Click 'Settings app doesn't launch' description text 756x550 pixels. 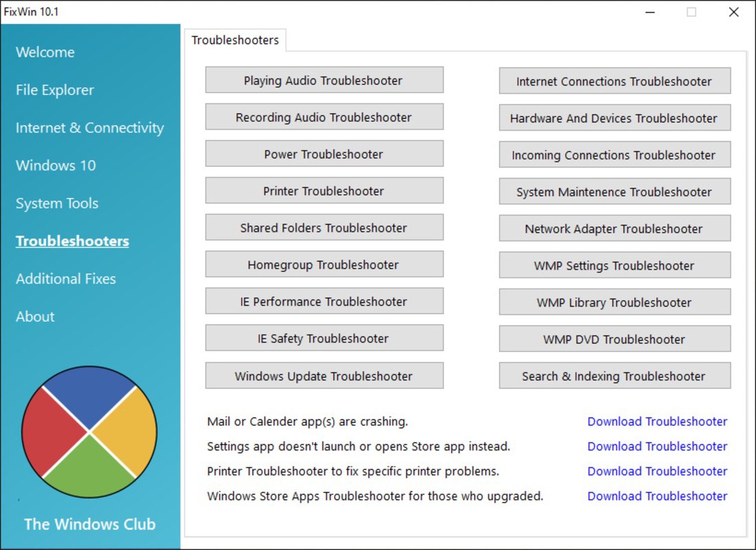pyautogui.click(x=358, y=446)
